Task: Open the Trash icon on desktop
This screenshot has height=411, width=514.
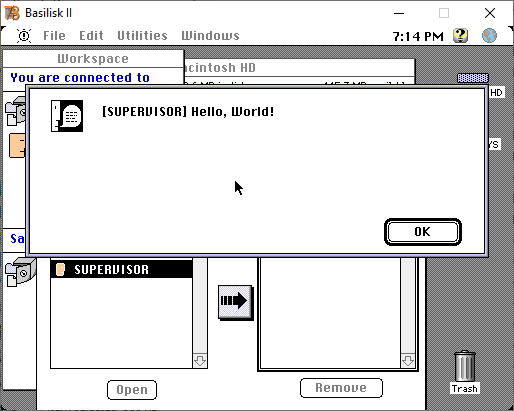Action: pyautogui.click(x=465, y=372)
